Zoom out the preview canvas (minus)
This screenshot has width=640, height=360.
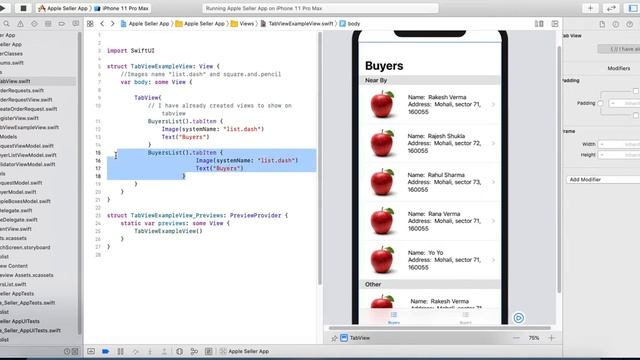click(x=516, y=338)
